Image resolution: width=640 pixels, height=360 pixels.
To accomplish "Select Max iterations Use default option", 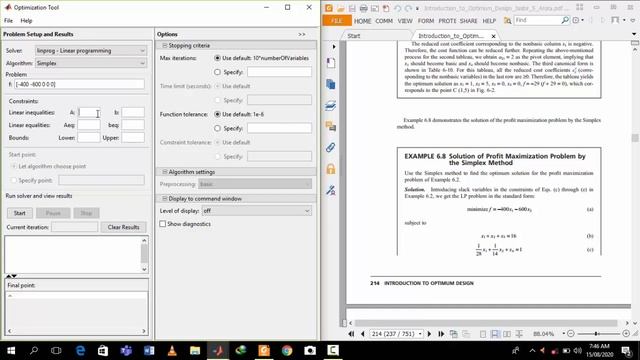I will pyautogui.click(x=218, y=58).
